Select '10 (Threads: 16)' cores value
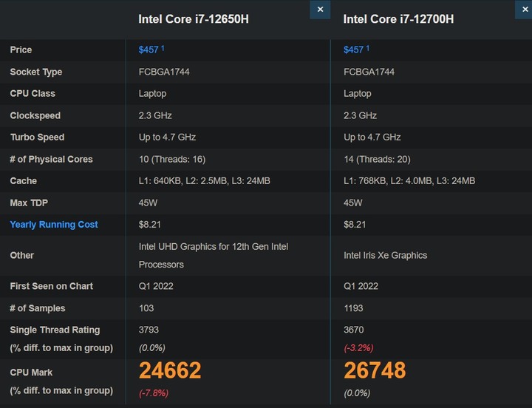The image size is (532, 408). [x=172, y=159]
